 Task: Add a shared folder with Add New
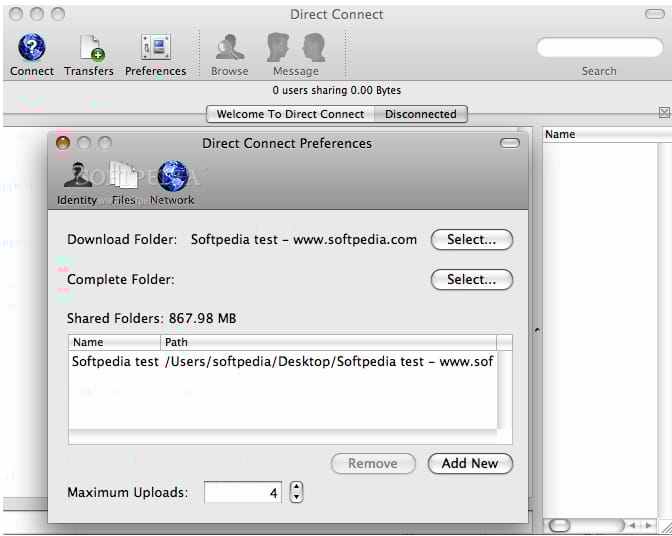[x=470, y=464]
